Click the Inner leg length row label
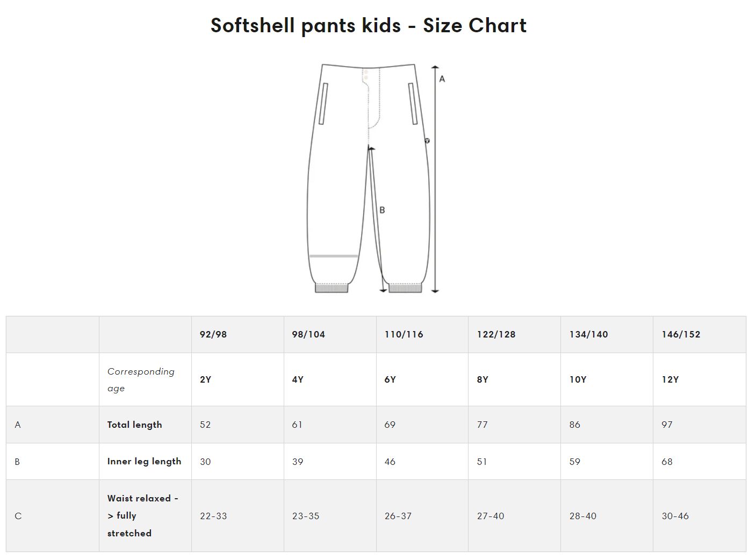This screenshot has width=756, height=560. tap(144, 461)
